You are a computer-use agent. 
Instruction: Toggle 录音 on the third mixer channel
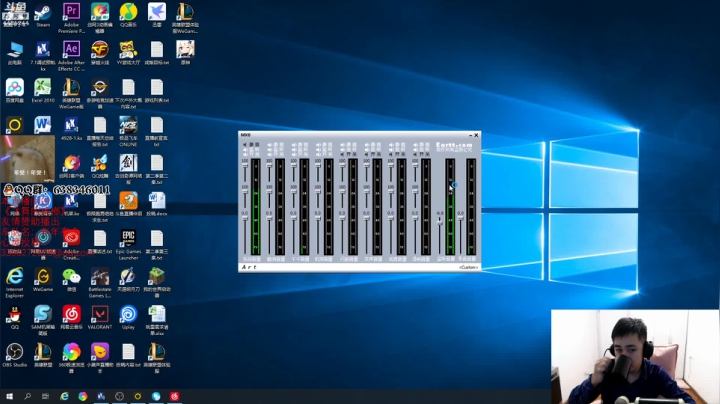click(299, 145)
